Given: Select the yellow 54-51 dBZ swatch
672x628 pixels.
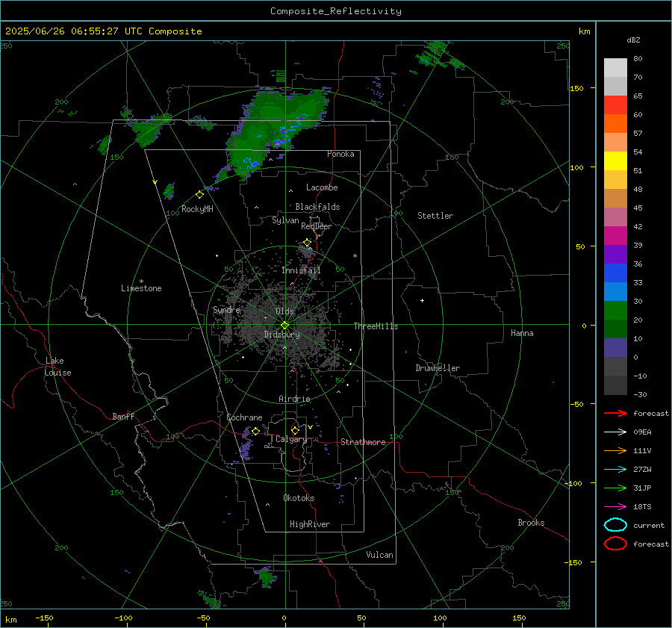Looking at the screenshot, I should 615,161.
